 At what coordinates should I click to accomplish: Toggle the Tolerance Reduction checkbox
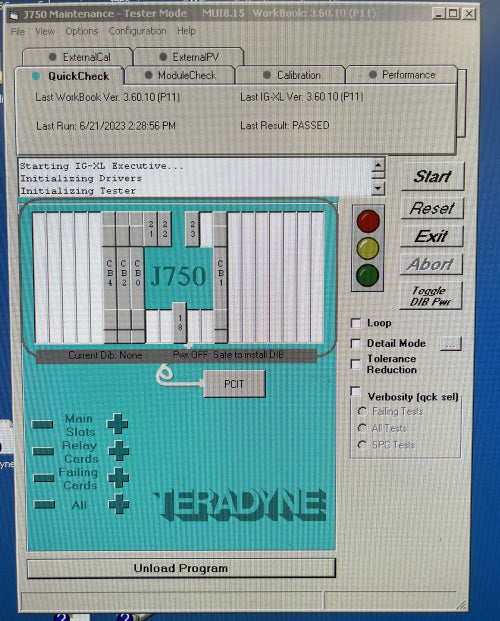[356, 364]
